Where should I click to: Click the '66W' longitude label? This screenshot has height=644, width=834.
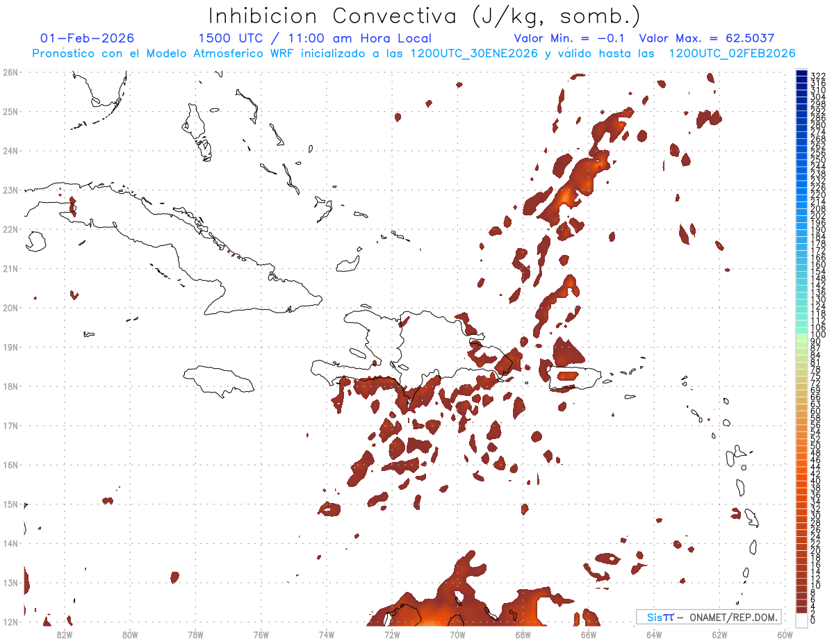pyautogui.click(x=589, y=634)
